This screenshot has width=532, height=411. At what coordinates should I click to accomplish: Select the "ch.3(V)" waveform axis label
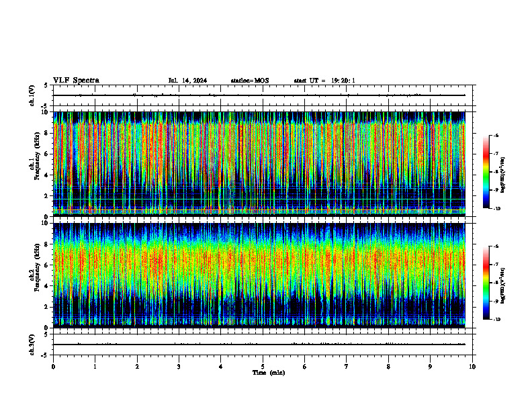[x=32, y=345]
